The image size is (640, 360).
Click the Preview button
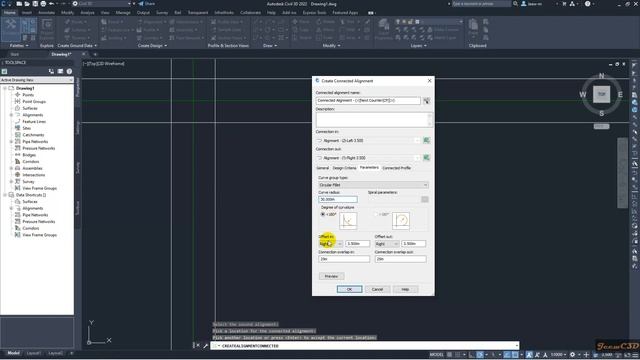[x=331, y=276]
